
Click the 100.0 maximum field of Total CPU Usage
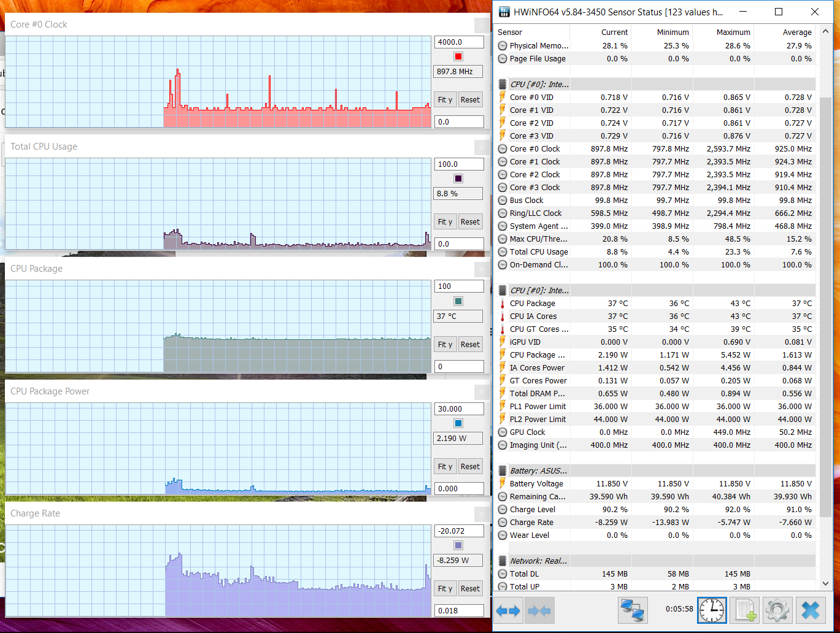[459, 164]
